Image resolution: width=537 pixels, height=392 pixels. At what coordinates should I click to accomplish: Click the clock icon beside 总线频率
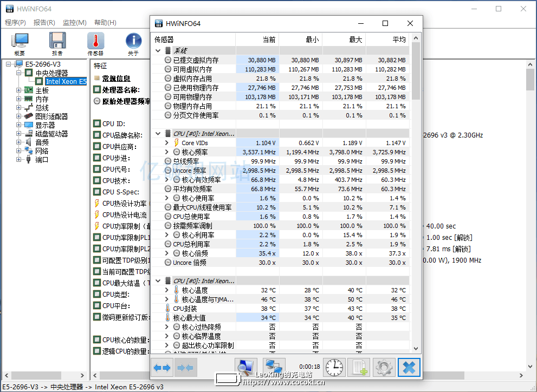tap(168, 161)
